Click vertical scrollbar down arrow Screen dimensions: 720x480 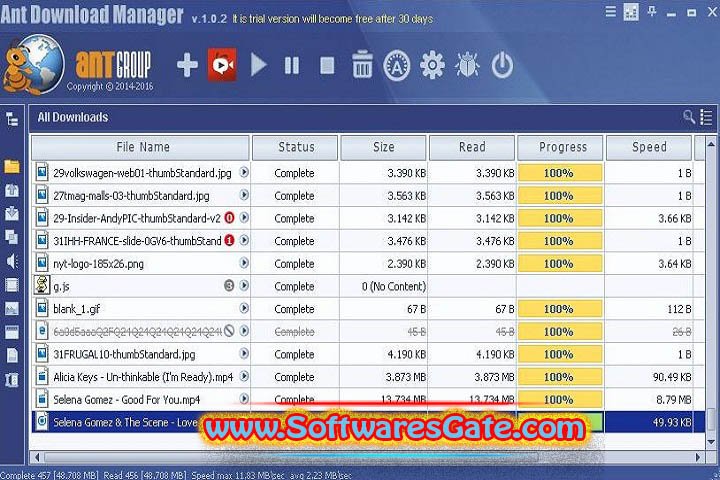tap(711, 442)
